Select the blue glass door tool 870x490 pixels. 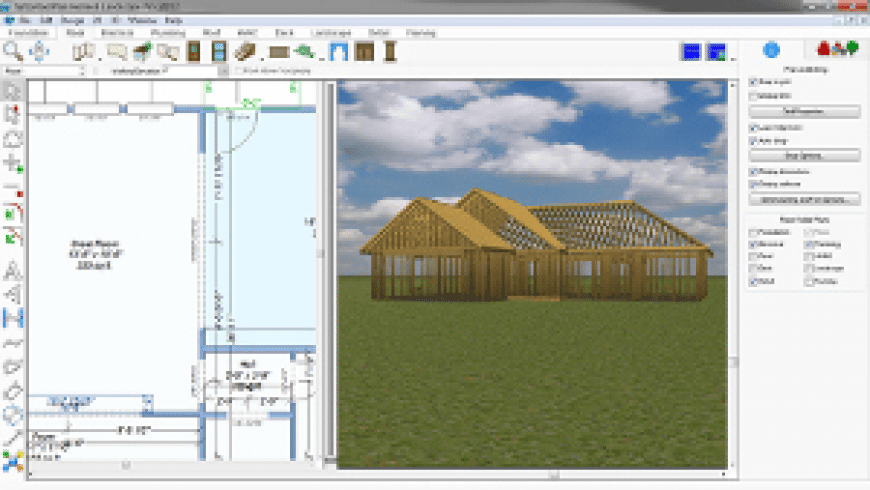click(x=220, y=51)
